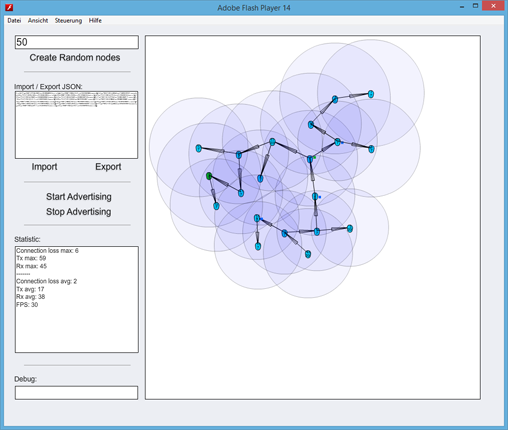This screenshot has width=508, height=430.
Task: Start Advertising on the nodes
Action: click(x=79, y=197)
